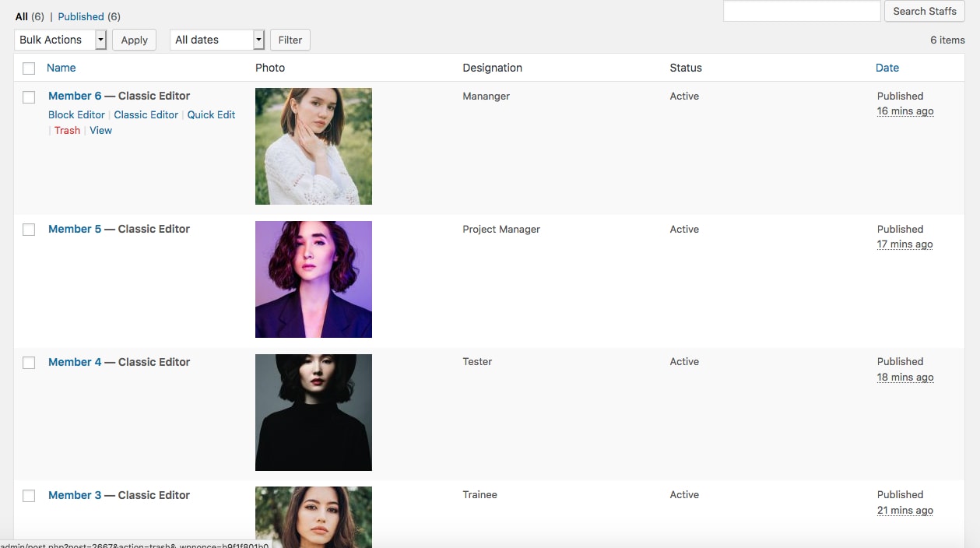Image resolution: width=980 pixels, height=548 pixels.
Task: Open Member 6 title link
Action: (x=75, y=96)
